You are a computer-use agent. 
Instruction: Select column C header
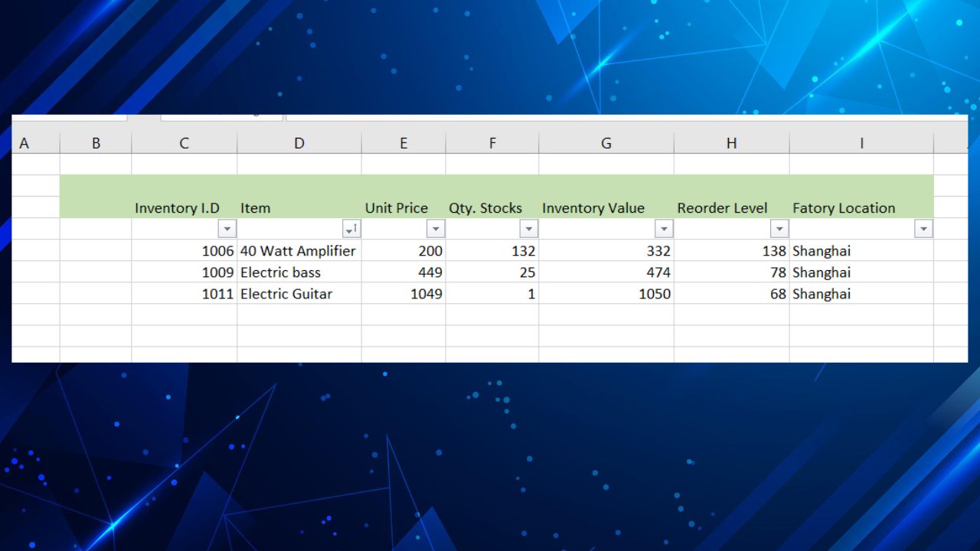[185, 143]
